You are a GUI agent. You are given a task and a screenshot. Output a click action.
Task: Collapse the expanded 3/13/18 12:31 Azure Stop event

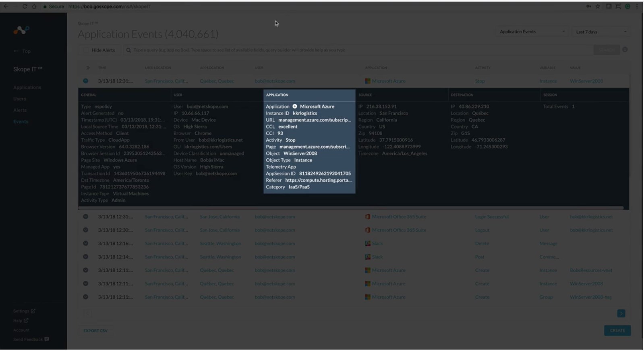tap(85, 81)
